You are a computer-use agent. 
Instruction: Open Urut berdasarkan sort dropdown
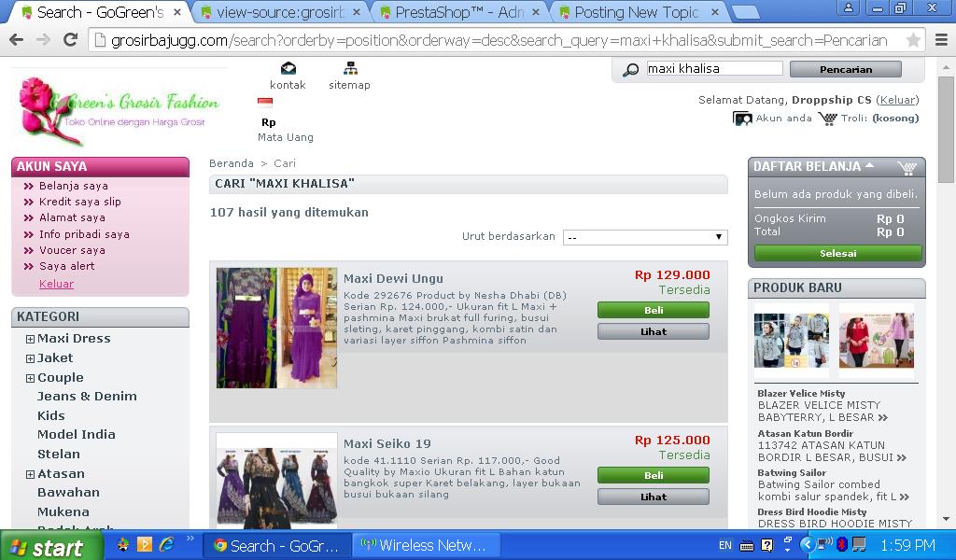pos(645,237)
